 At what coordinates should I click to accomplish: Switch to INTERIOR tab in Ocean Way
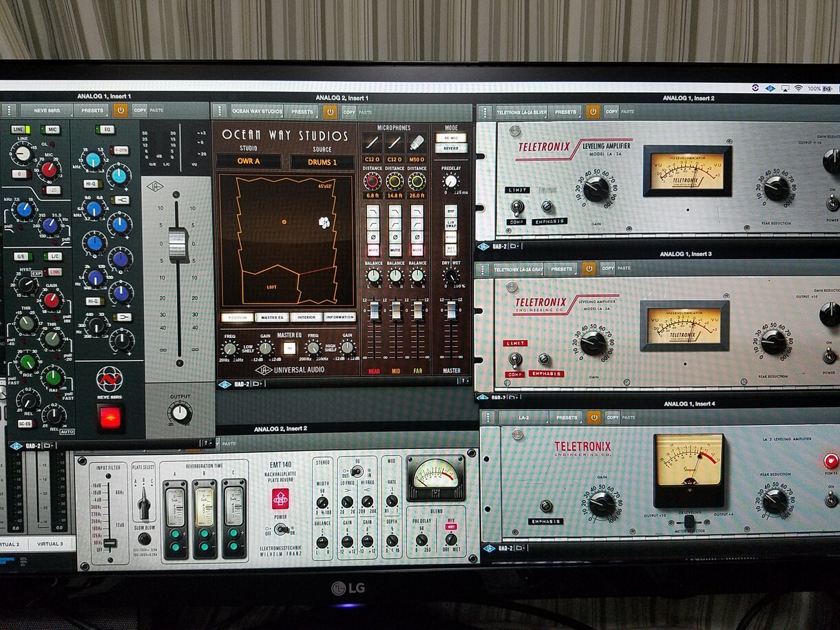pyautogui.click(x=306, y=317)
